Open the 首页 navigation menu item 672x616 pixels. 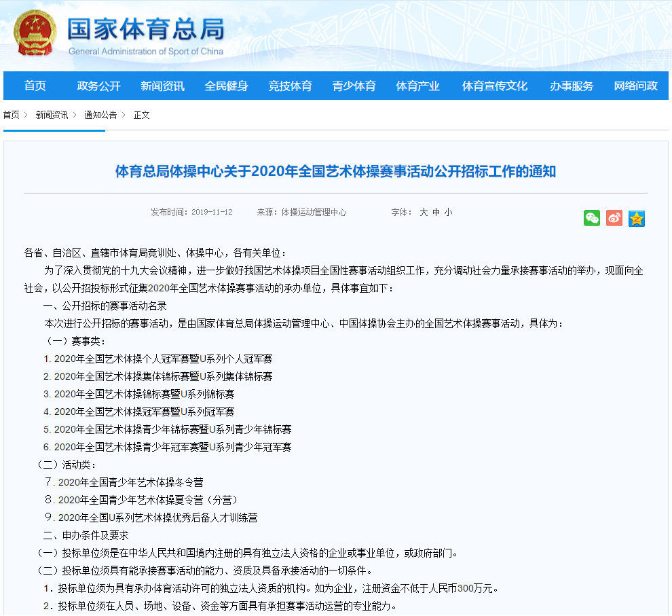pos(35,86)
